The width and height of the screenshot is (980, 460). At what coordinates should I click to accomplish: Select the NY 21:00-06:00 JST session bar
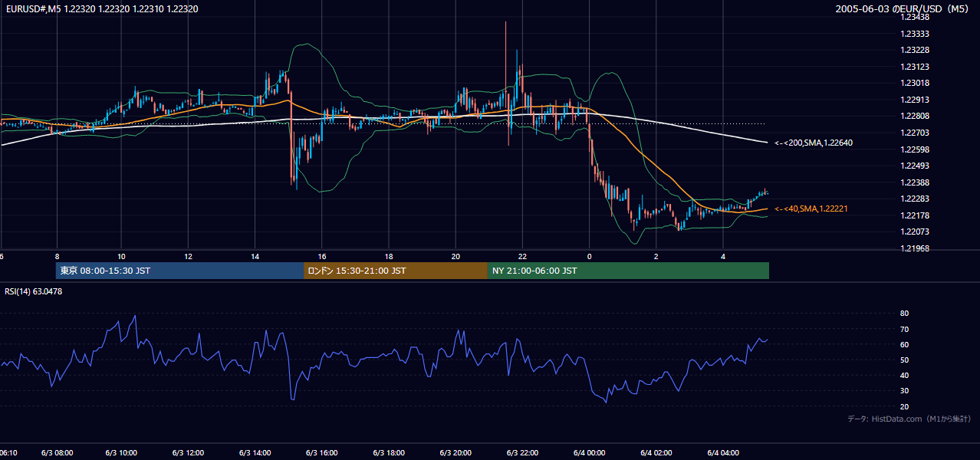click(x=628, y=271)
